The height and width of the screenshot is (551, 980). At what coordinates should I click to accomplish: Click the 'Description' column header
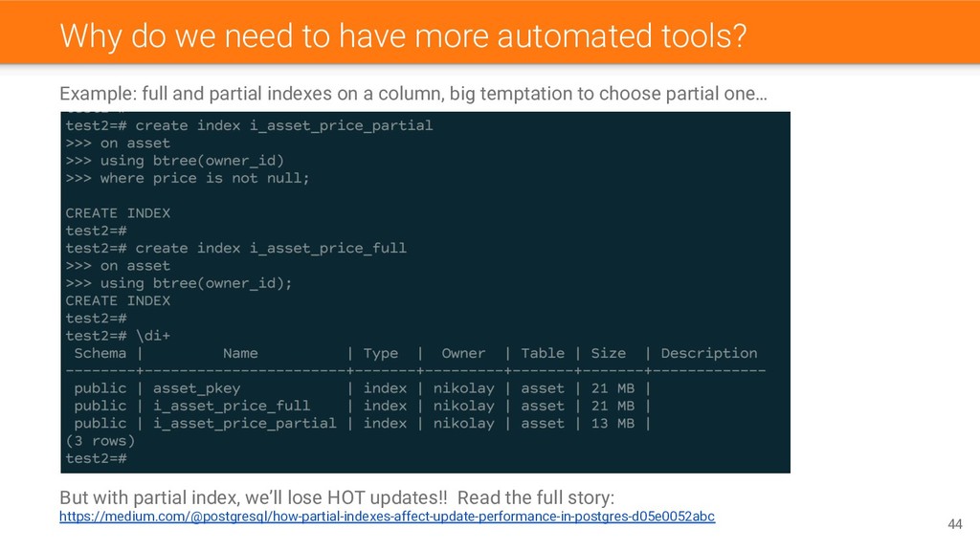tap(709, 353)
